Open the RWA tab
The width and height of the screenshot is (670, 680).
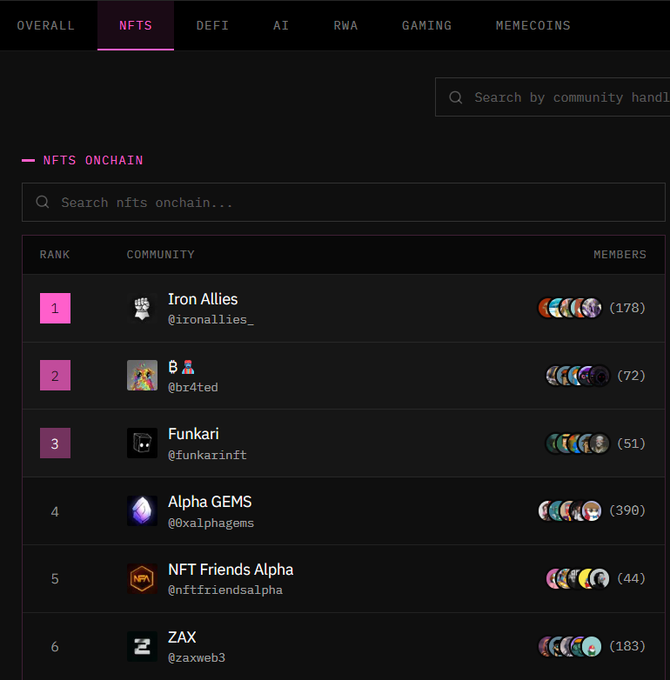pyautogui.click(x=346, y=26)
